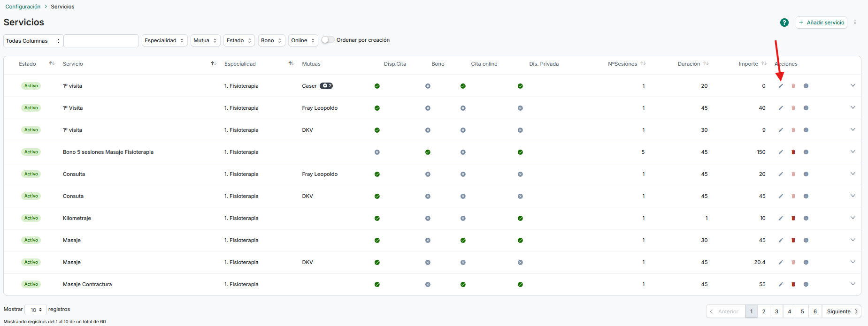Click the sort arrows at the Especialidad column
The image size is (868, 326).
[x=292, y=64]
